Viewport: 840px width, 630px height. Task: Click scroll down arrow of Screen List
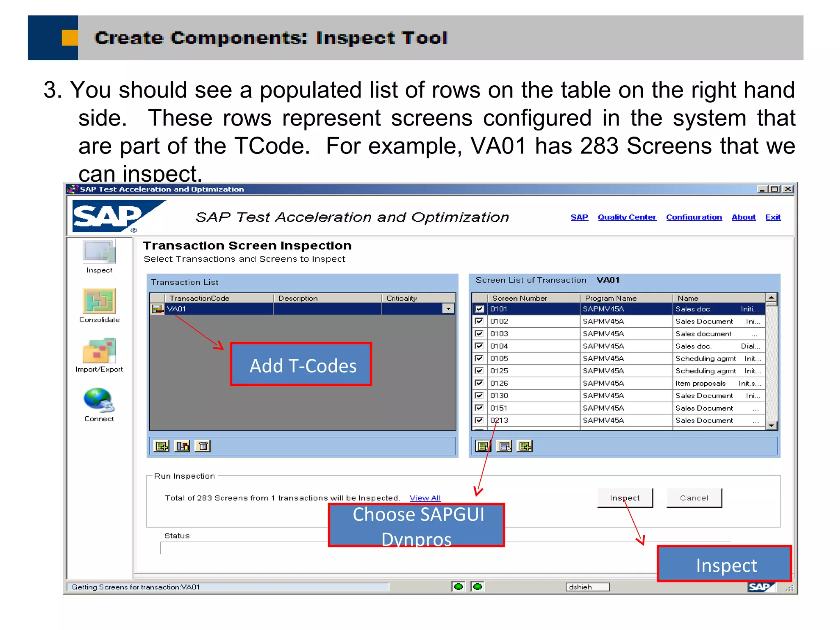[772, 425]
